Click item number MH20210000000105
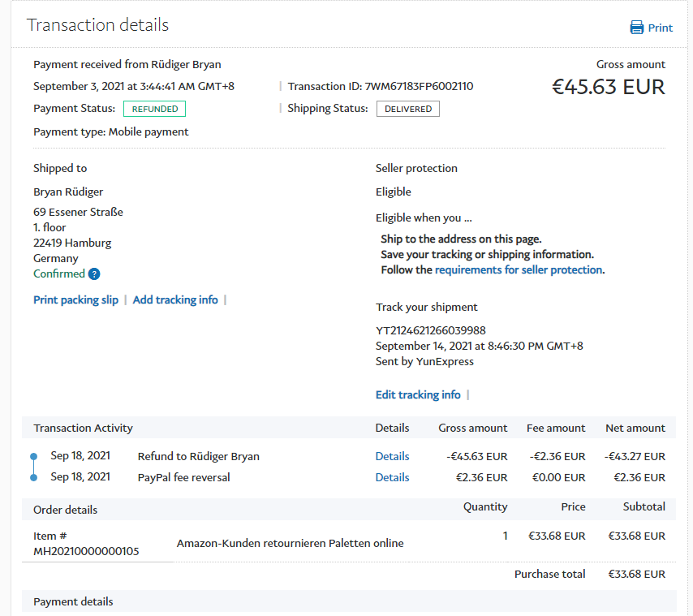 (86, 551)
